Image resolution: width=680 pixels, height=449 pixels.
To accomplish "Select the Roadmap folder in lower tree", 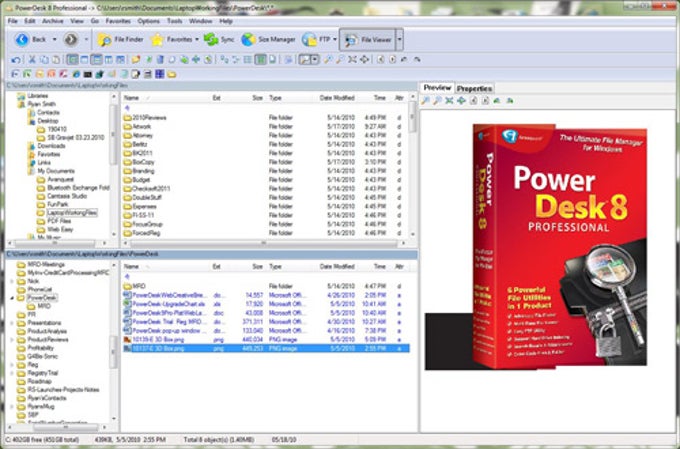I will click(x=39, y=382).
